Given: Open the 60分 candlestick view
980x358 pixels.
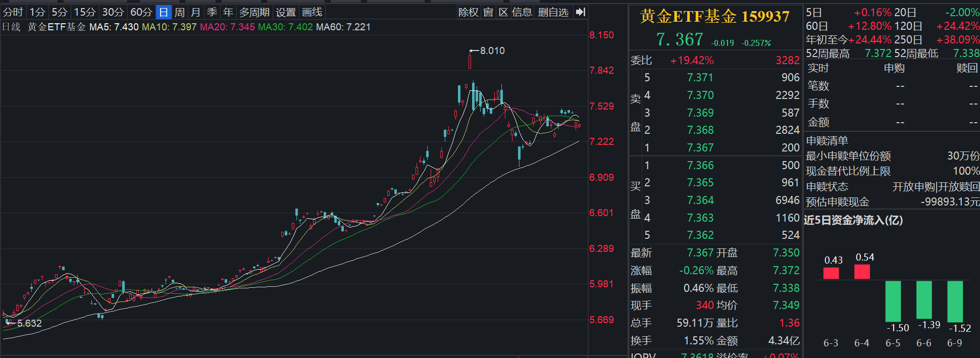Looking at the screenshot, I should click(141, 12).
